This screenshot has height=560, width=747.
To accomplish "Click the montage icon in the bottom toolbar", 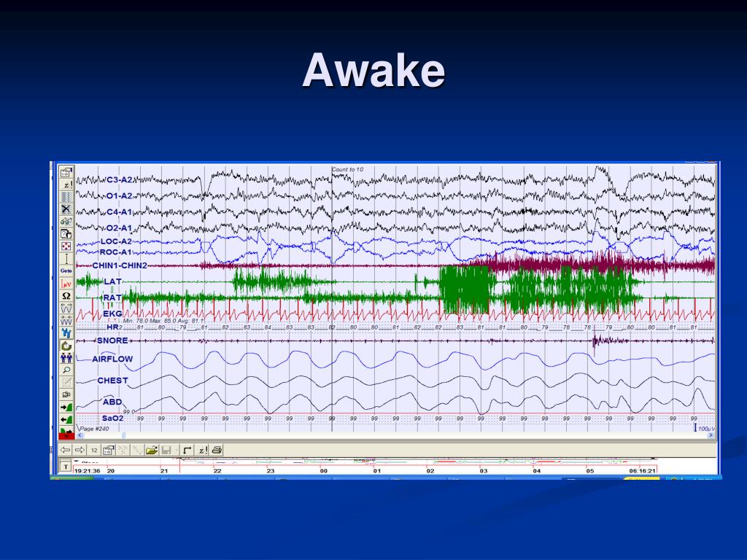I will (x=109, y=450).
